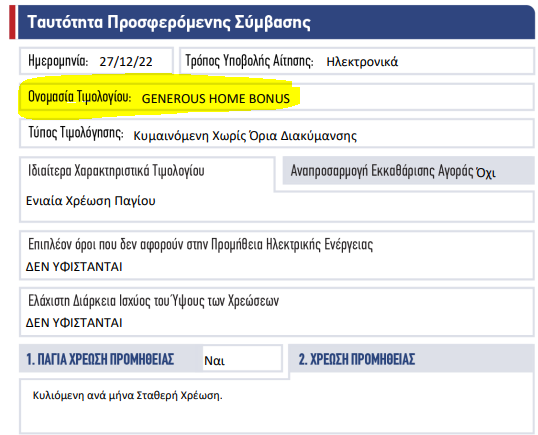Select the Ηλεκτρονικά submission method value

[362, 62]
